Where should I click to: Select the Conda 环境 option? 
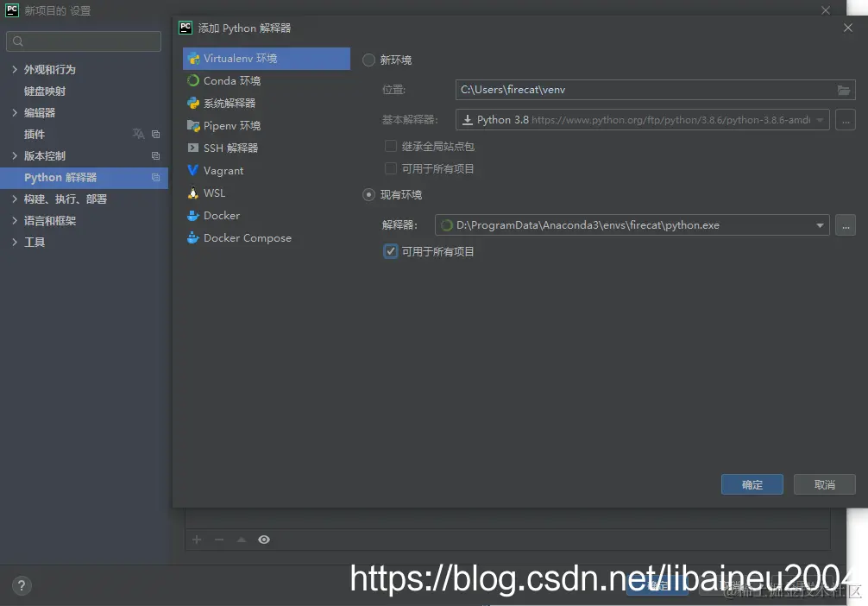(x=267, y=81)
